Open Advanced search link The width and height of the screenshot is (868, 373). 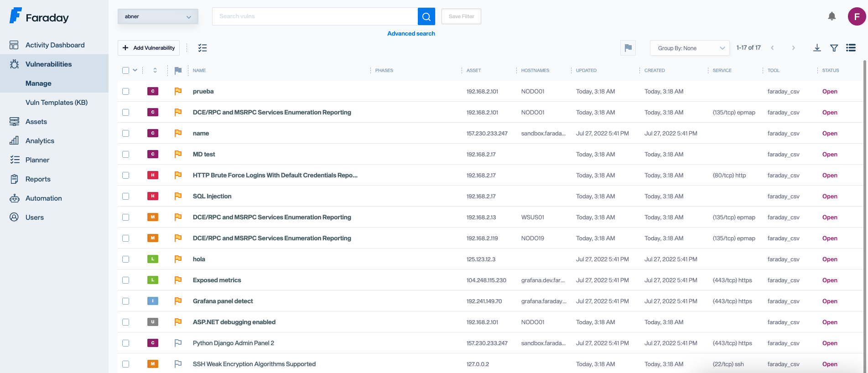[x=411, y=33]
